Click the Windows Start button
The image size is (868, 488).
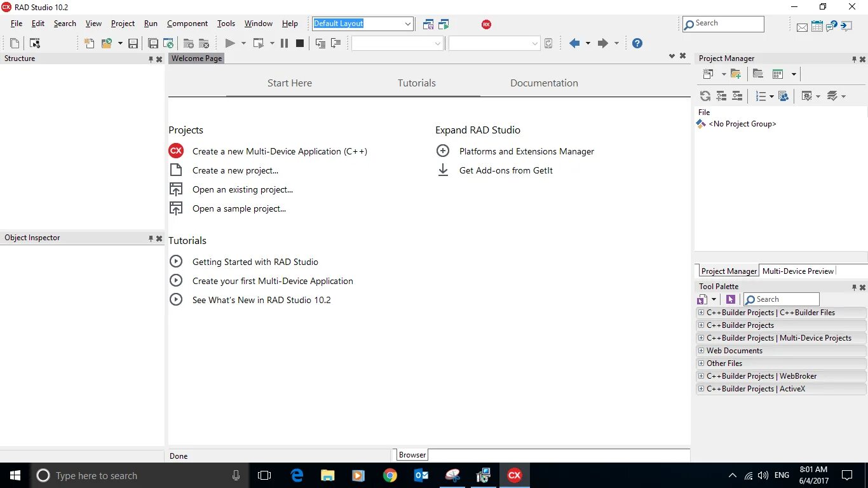click(15, 475)
